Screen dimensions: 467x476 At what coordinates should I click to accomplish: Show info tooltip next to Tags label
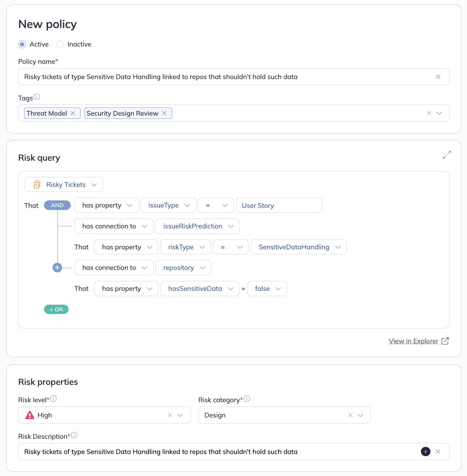point(37,97)
